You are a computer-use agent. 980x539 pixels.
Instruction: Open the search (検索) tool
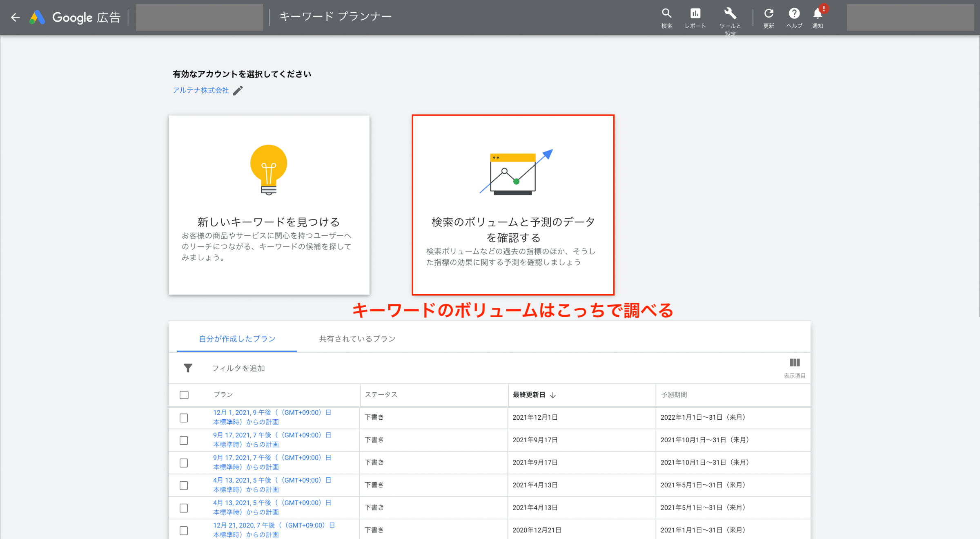(x=667, y=18)
